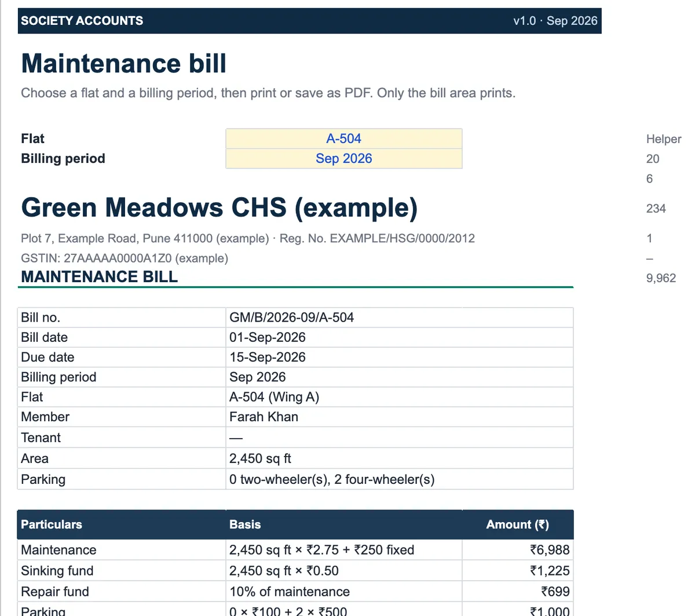695x616 pixels.
Task: Select the Flat input cell A-504
Action: point(343,138)
